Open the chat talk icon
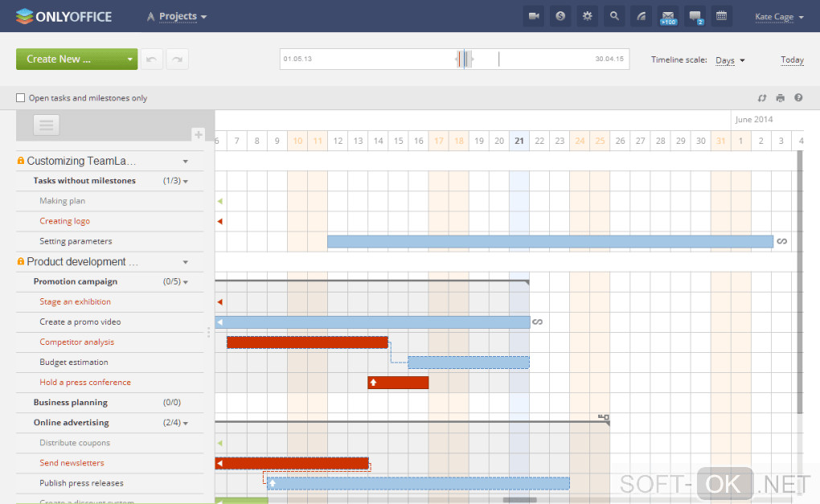The height and width of the screenshot is (504, 820). 695,16
